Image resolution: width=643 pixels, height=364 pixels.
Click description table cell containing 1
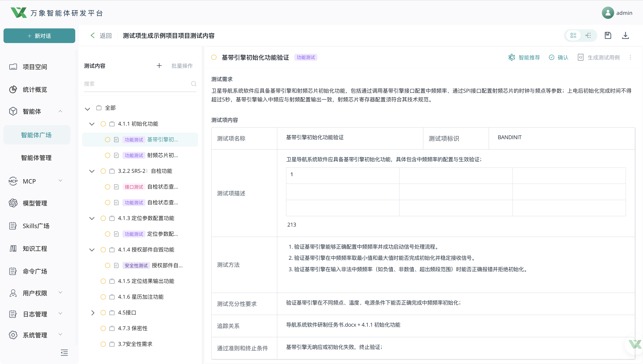(343, 175)
